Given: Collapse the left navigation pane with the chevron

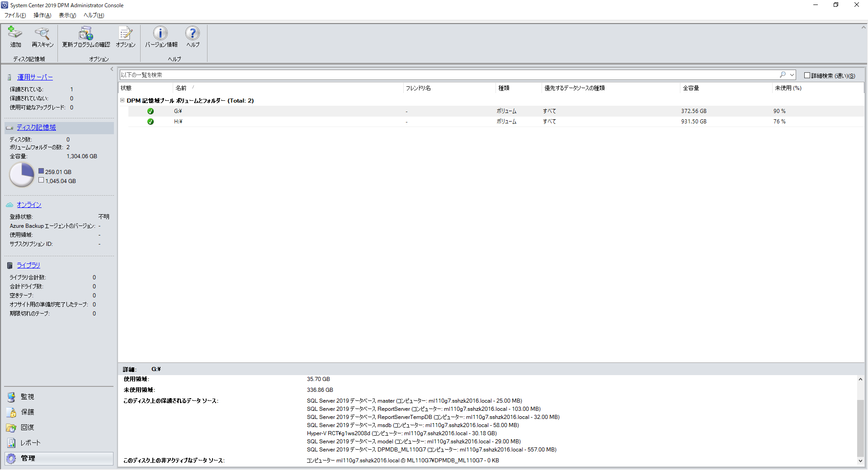Looking at the screenshot, I should [x=112, y=69].
